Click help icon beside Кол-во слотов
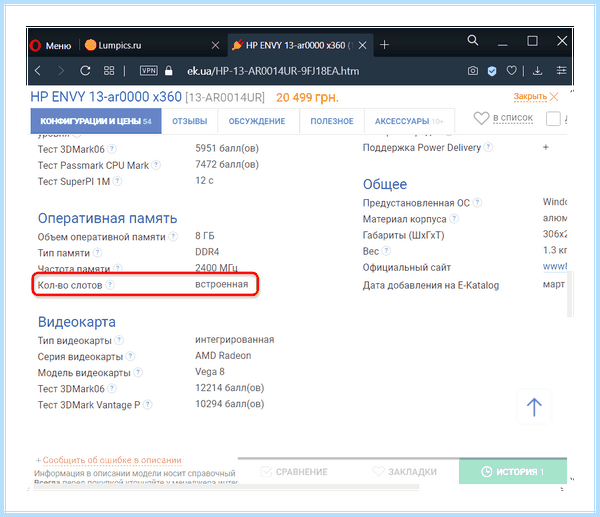Screen dimensions: 600x517 click(110, 285)
